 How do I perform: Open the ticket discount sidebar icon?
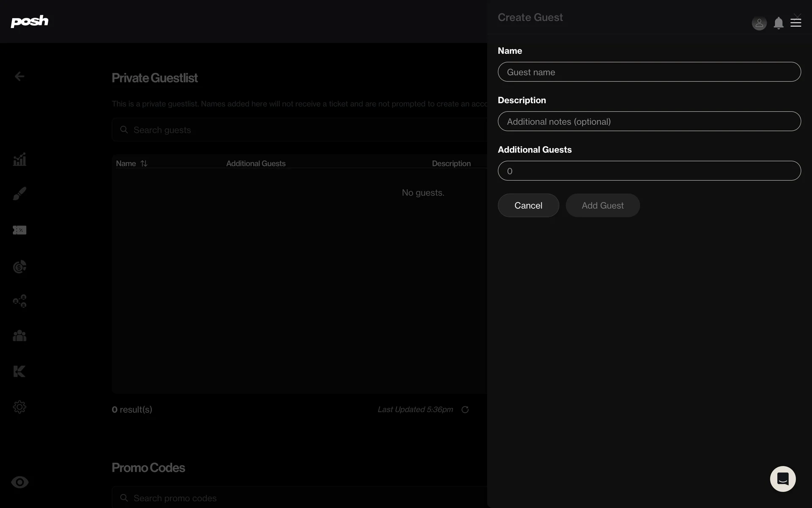tap(19, 230)
